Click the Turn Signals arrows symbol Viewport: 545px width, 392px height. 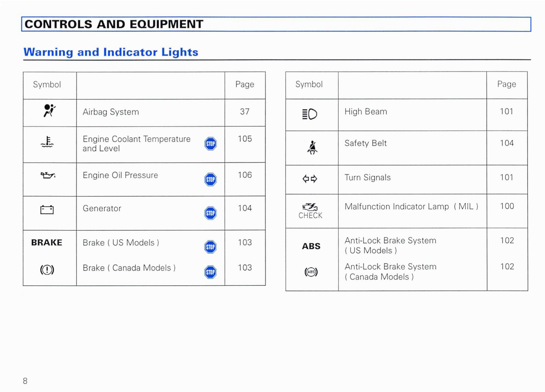pos(310,179)
